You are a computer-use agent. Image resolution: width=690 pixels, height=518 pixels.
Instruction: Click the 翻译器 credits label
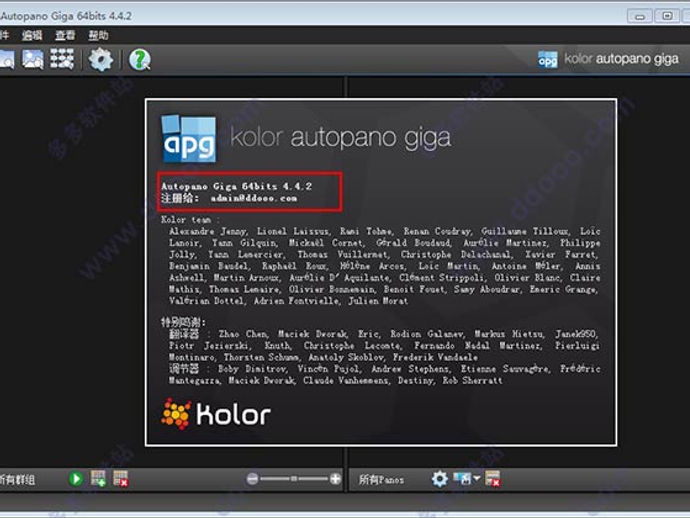point(184,334)
